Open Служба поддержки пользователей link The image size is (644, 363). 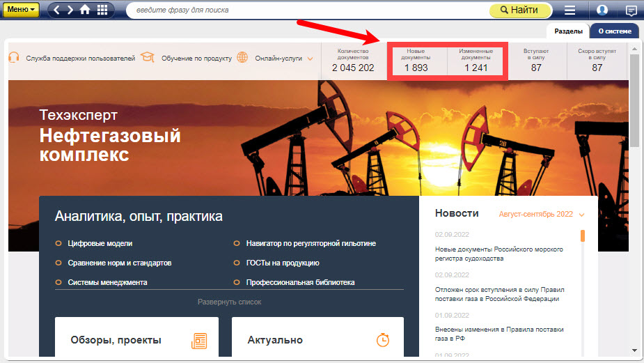[81, 59]
